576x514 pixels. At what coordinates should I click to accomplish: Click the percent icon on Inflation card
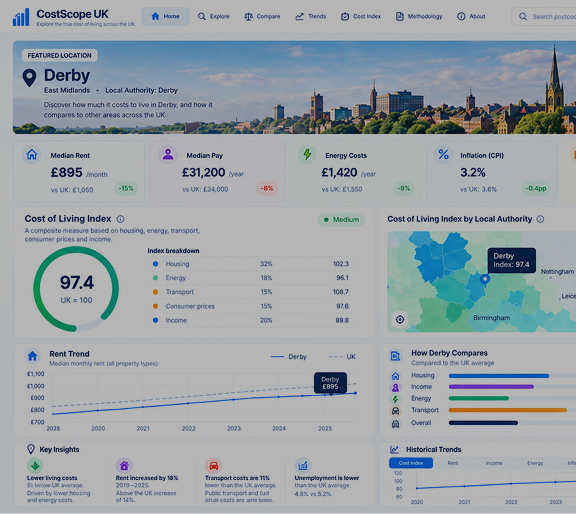[x=443, y=154]
